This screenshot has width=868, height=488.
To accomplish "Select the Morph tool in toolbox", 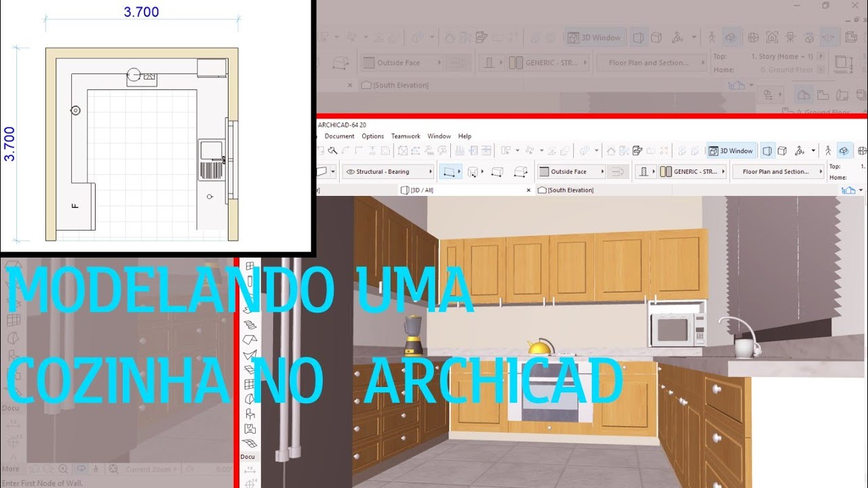I will coord(250,399).
